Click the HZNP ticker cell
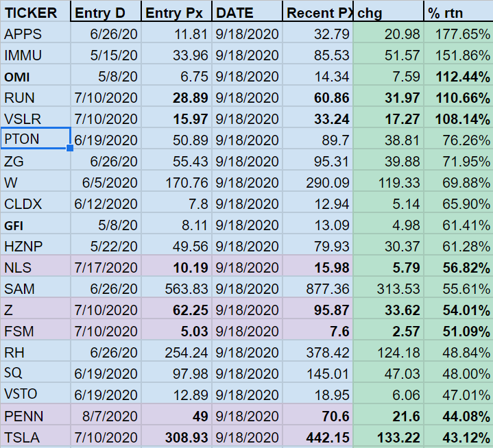 35,245
